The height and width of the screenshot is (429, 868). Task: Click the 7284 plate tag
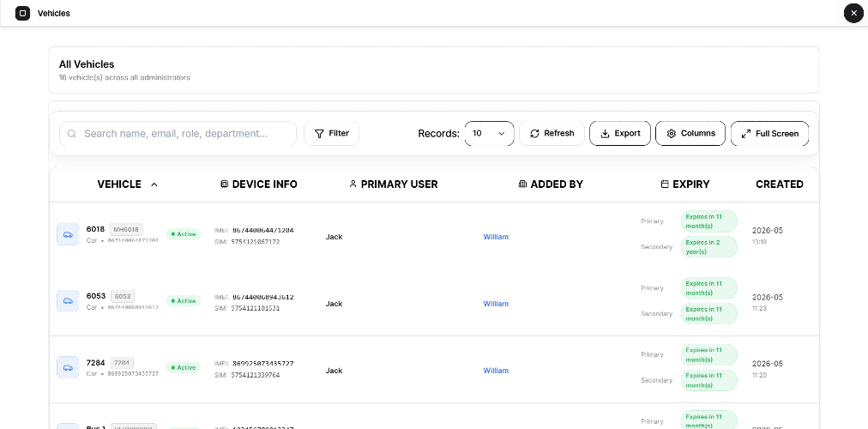122,363
